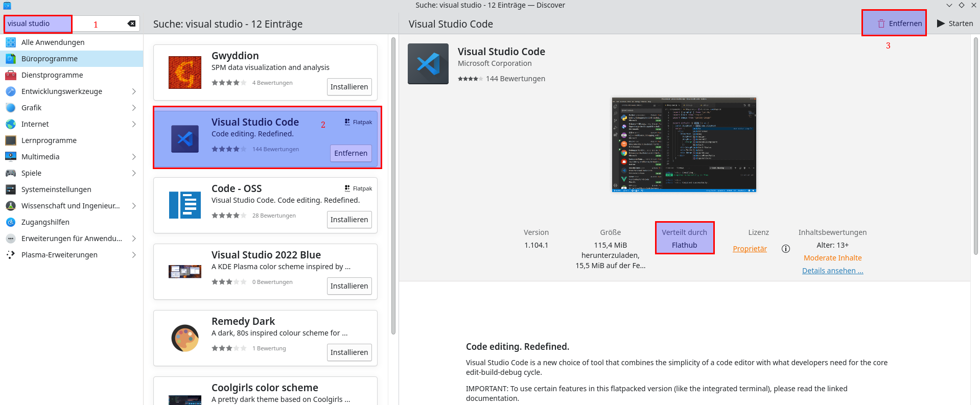This screenshot has width=980, height=405.
Task: Open the Alle Anwendungen category
Action: pyautogui.click(x=53, y=42)
